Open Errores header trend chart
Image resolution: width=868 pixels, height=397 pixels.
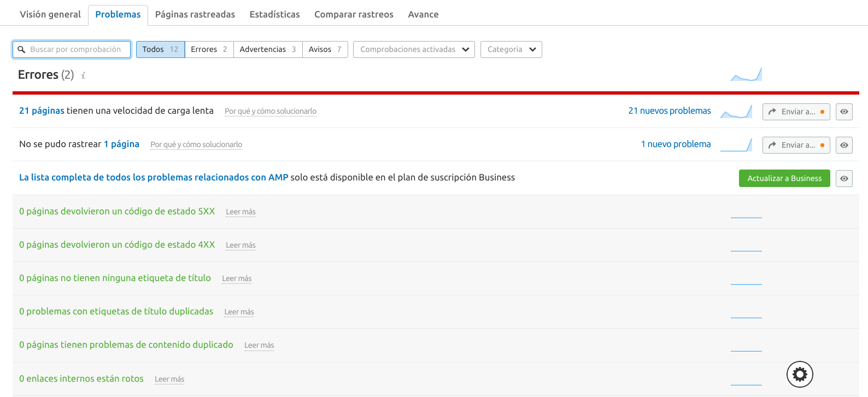pos(746,74)
